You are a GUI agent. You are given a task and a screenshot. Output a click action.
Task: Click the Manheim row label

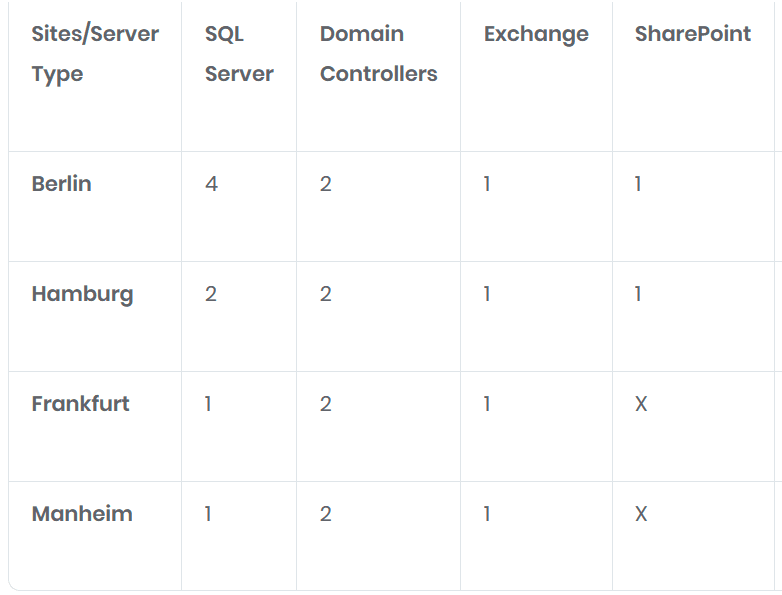82,514
